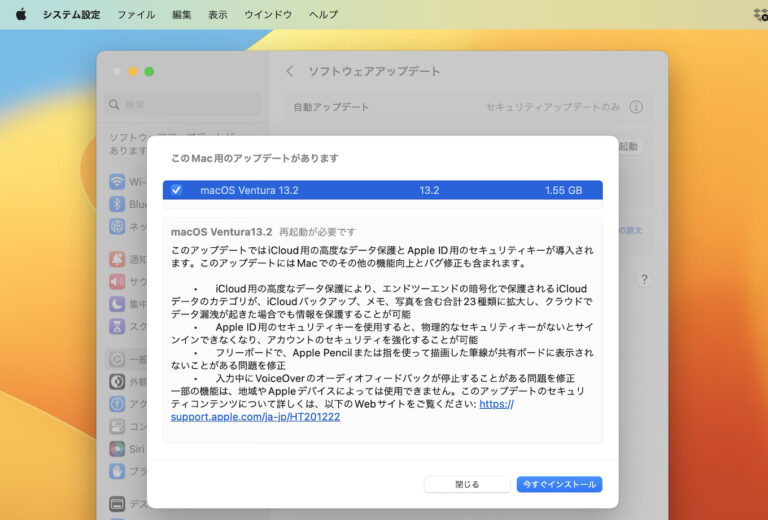Open the Apple menu
Viewport: 768px width, 520px height.
tap(21, 14)
